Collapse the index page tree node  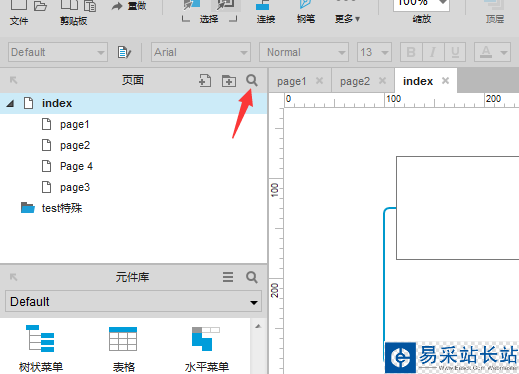point(10,104)
